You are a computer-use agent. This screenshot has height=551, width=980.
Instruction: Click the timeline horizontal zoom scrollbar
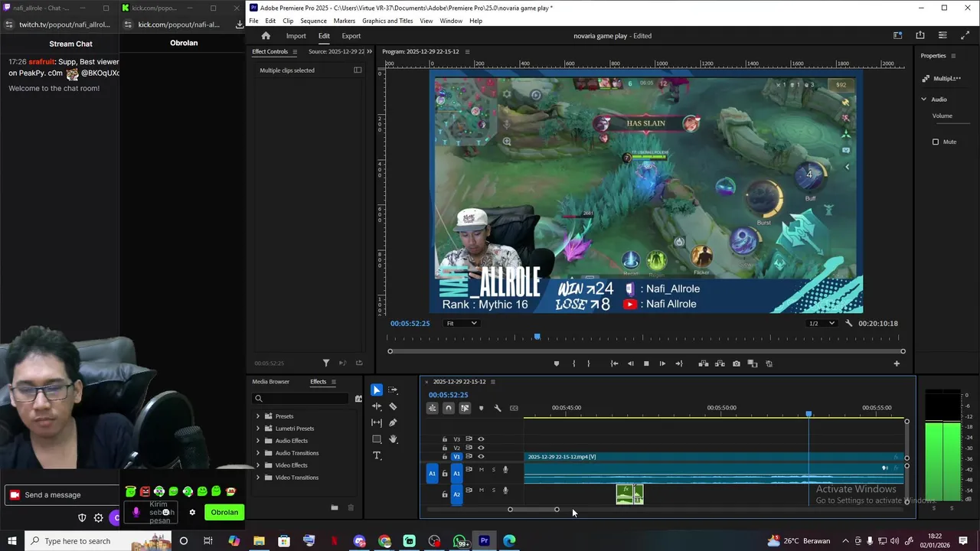(534, 510)
